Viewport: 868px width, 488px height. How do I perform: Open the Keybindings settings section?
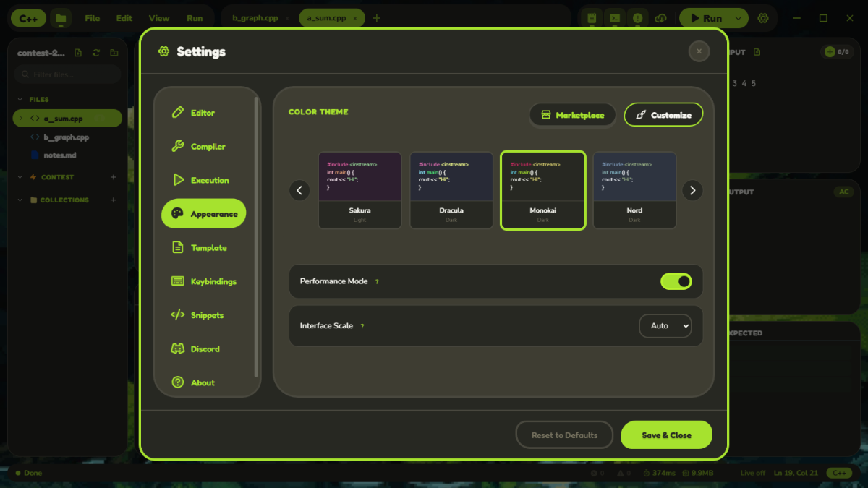point(203,281)
